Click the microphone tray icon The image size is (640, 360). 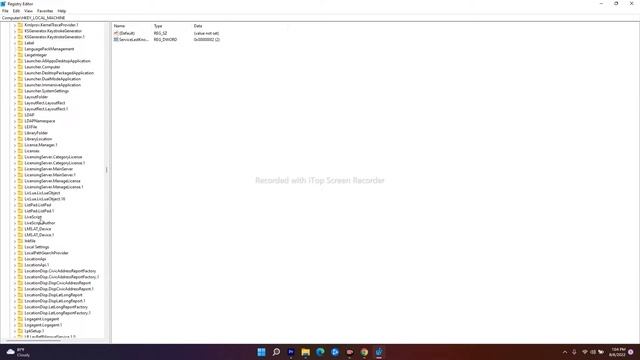coord(574,352)
